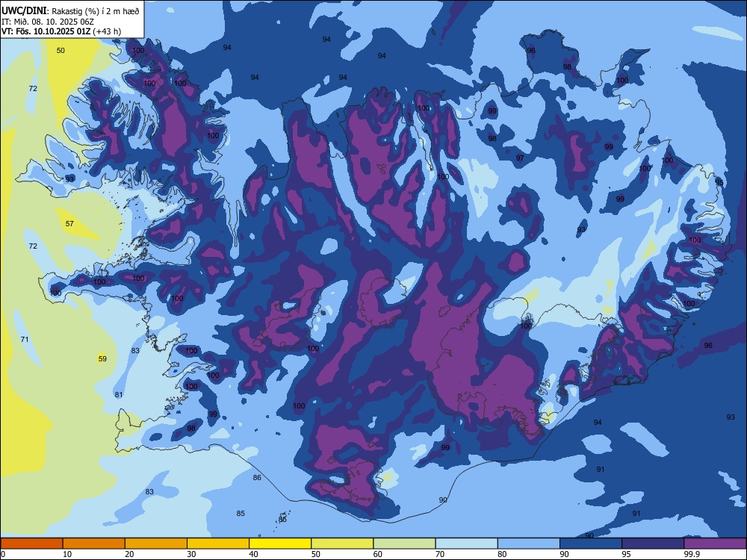This screenshot has width=747, height=560.
Task: Click the 'Rakastig (%) í 2 m hæð' label
Action: coord(96,11)
